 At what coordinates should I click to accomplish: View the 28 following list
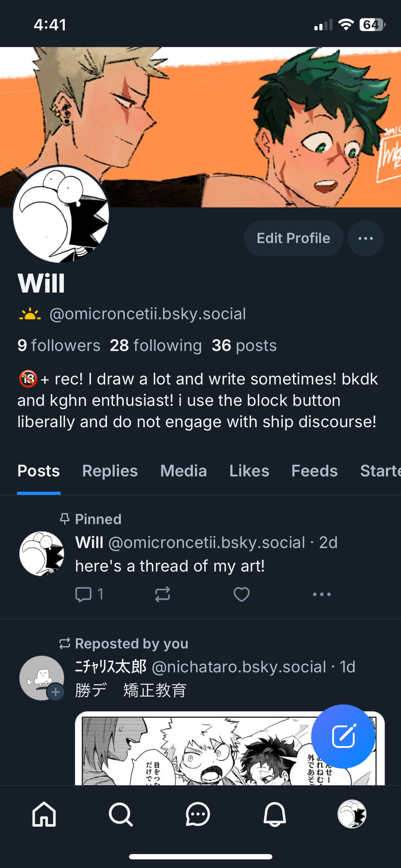[x=156, y=345]
